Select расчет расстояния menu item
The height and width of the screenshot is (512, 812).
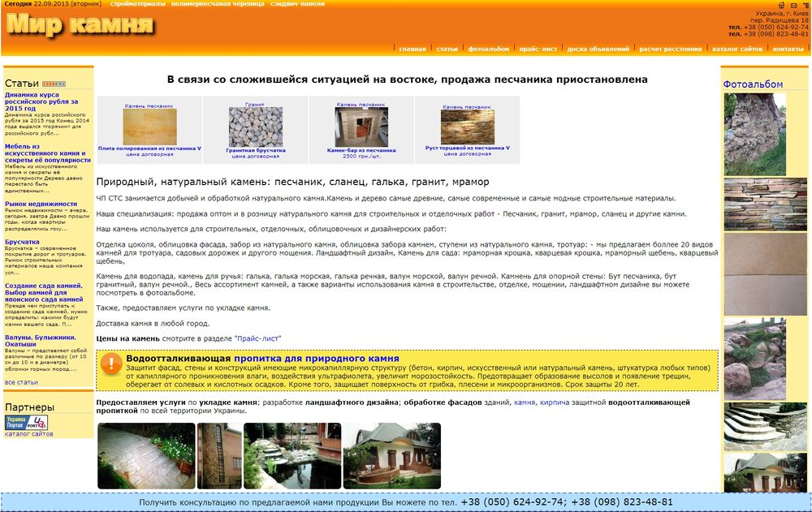(x=670, y=49)
